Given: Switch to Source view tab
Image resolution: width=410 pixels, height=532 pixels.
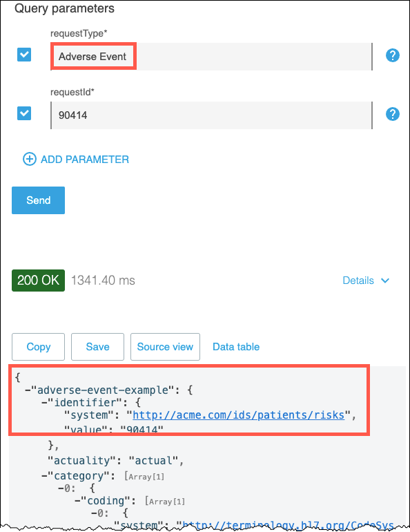Looking at the screenshot, I should tap(165, 347).
